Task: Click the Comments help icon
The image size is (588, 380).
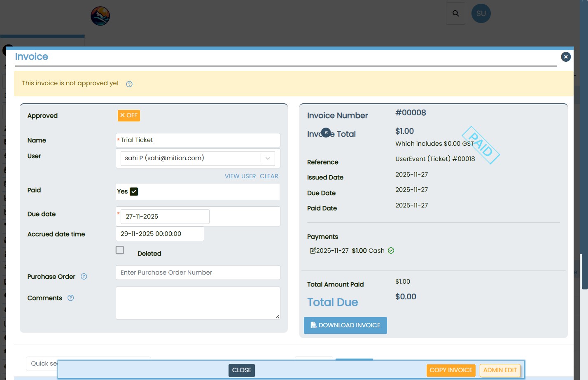Action: tap(71, 298)
